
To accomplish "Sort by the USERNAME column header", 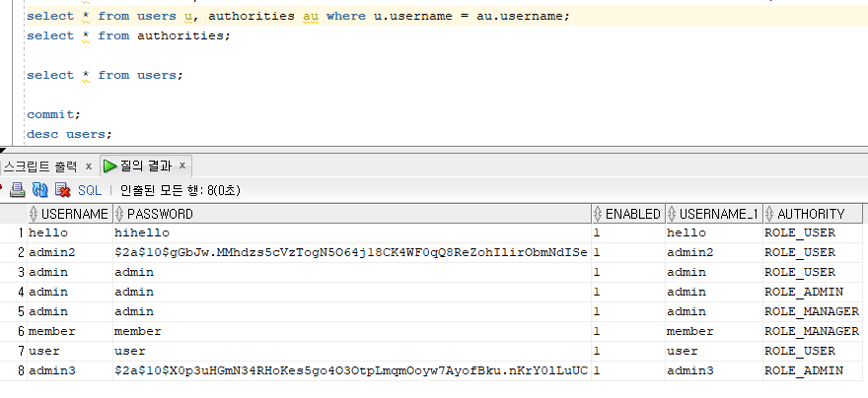I will [70, 214].
